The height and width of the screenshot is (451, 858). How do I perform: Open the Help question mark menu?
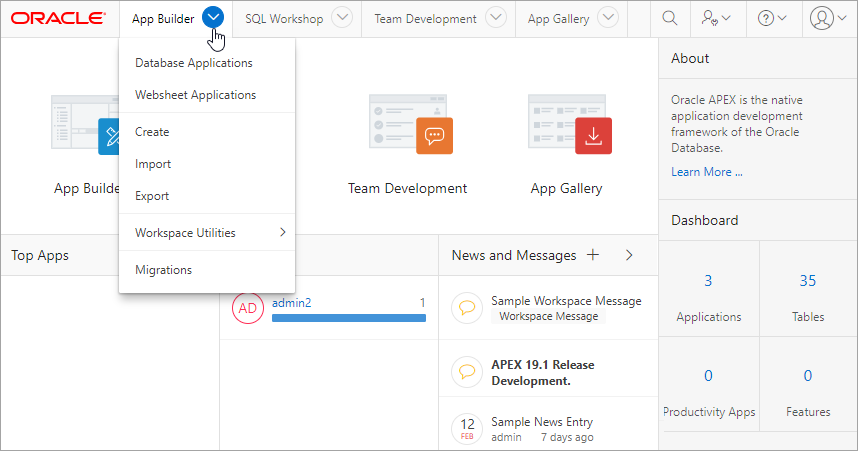pos(772,19)
